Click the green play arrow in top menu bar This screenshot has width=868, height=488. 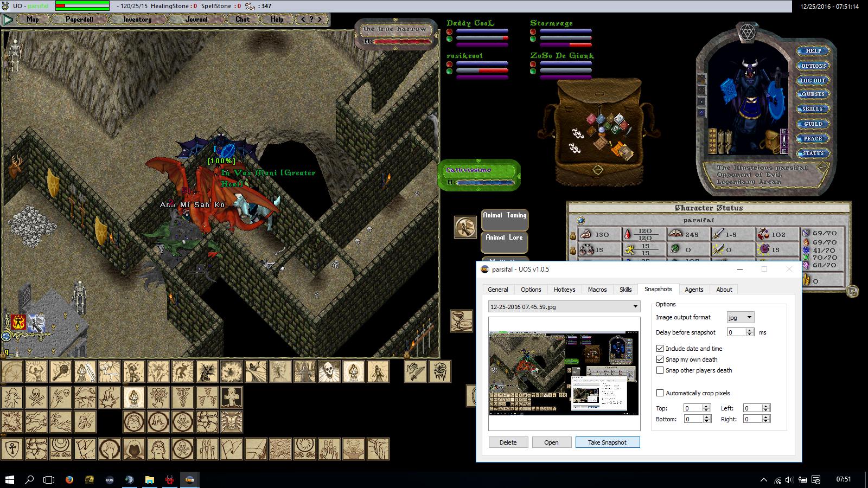[x=8, y=20]
